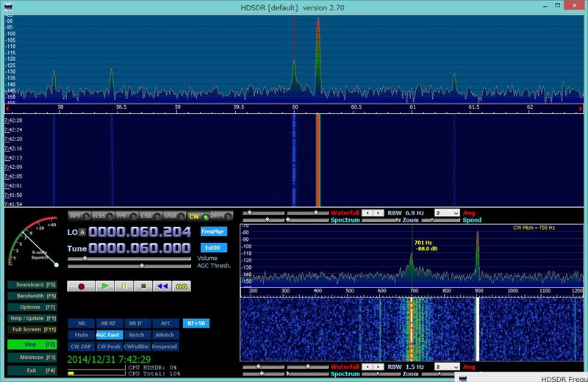Click the LO A indicator button
The height and width of the screenshot is (382, 588).
coord(82,232)
